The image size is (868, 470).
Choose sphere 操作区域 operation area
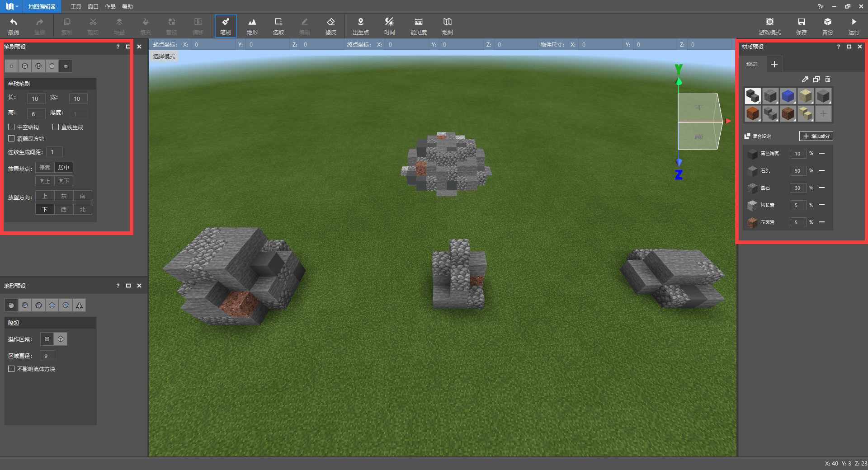pyautogui.click(x=47, y=339)
